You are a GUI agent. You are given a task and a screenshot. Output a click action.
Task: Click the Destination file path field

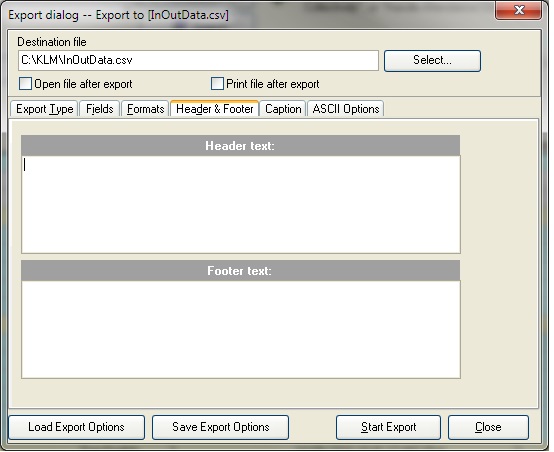point(198,60)
